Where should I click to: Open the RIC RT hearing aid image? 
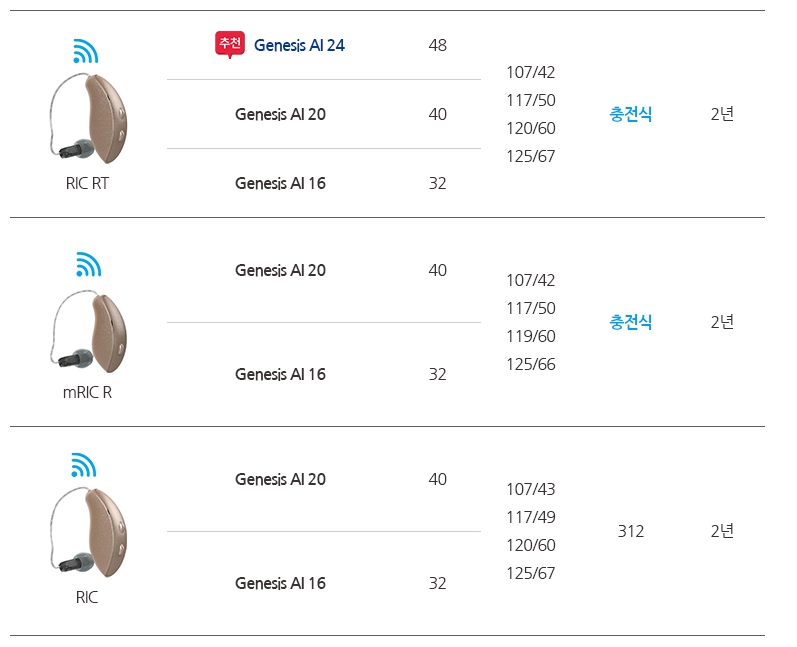click(x=87, y=119)
